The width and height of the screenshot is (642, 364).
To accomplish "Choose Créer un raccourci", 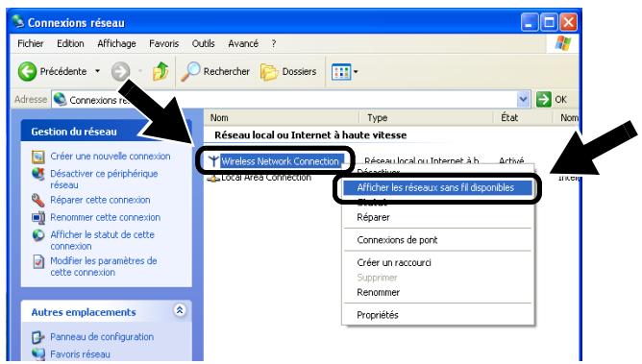I will click(437, 262).
